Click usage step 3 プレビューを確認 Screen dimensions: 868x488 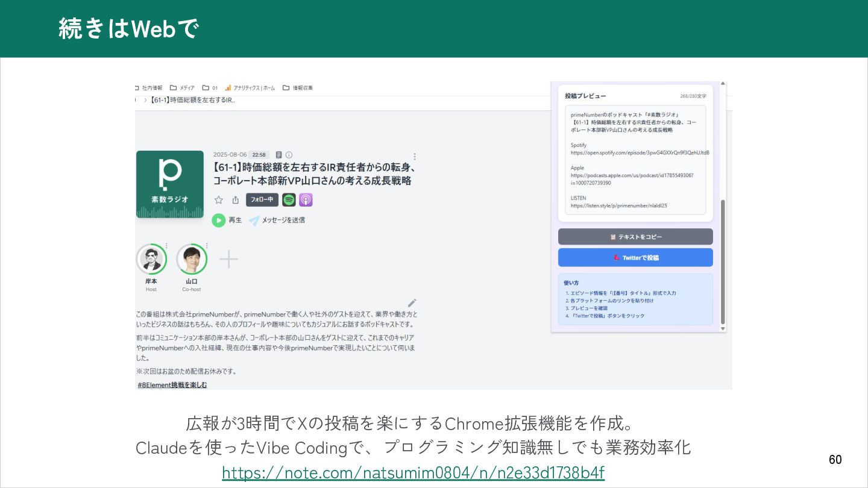pos(587,308)
